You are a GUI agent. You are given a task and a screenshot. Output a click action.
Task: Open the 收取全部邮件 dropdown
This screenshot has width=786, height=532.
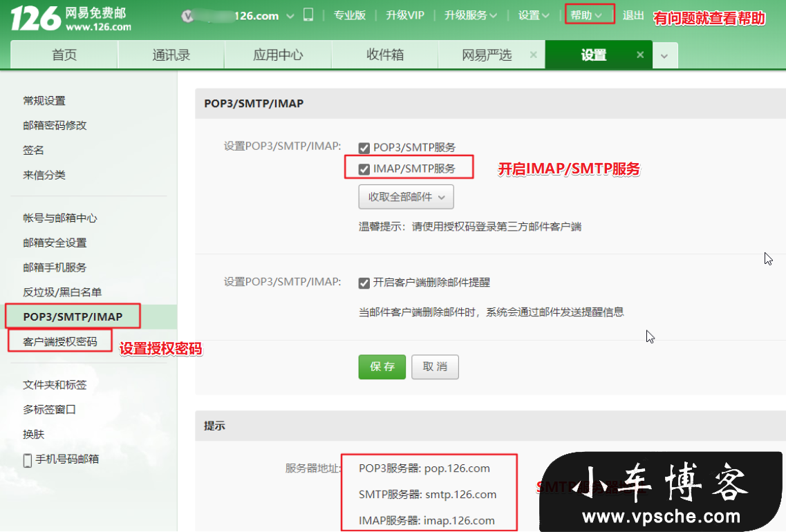pyautogui.click(x=404, y=196)
